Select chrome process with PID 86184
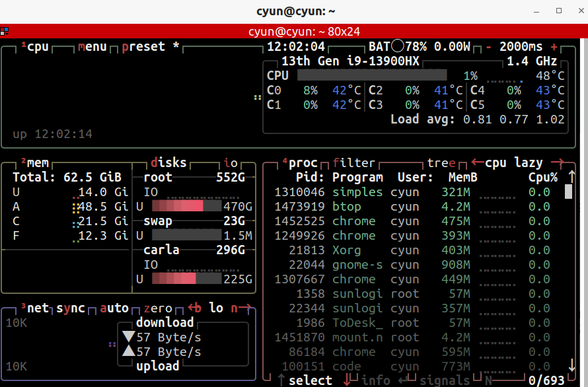588x387 pixels. click(x=412, y=352)
